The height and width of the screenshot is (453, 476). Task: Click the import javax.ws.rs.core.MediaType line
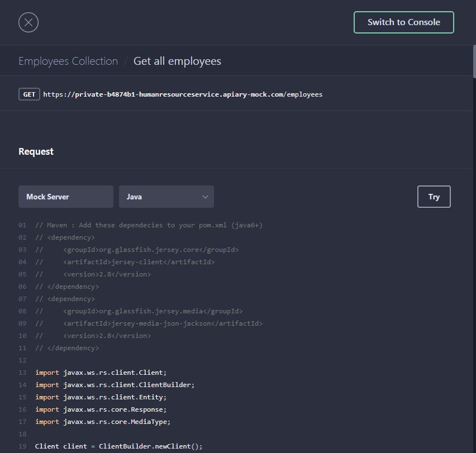103,422
